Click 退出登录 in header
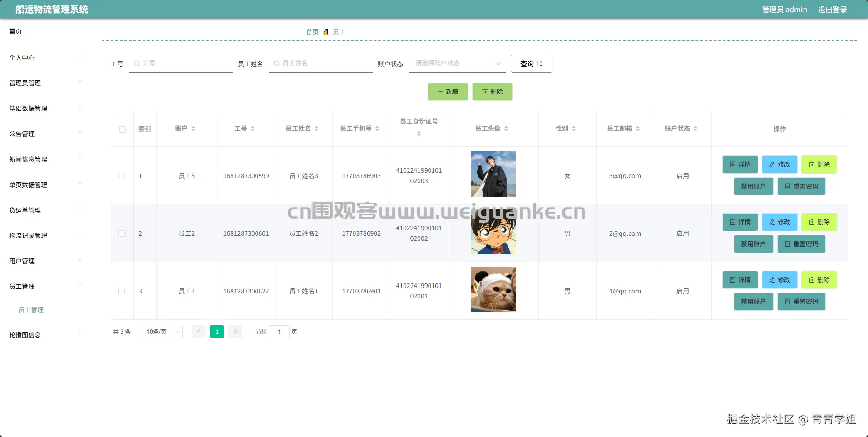868x437 pixels. coord(833,10)
